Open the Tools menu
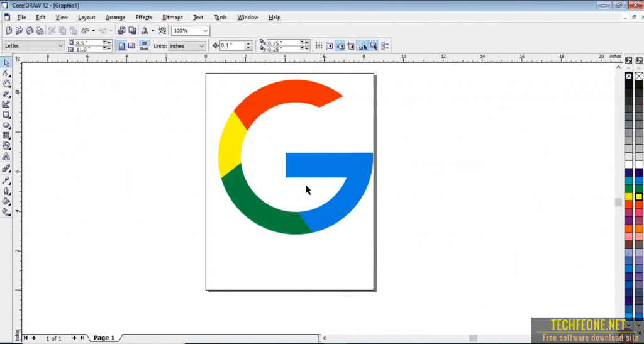The width and height of the screenshot is (644, 344). click(x=220, y=17)
